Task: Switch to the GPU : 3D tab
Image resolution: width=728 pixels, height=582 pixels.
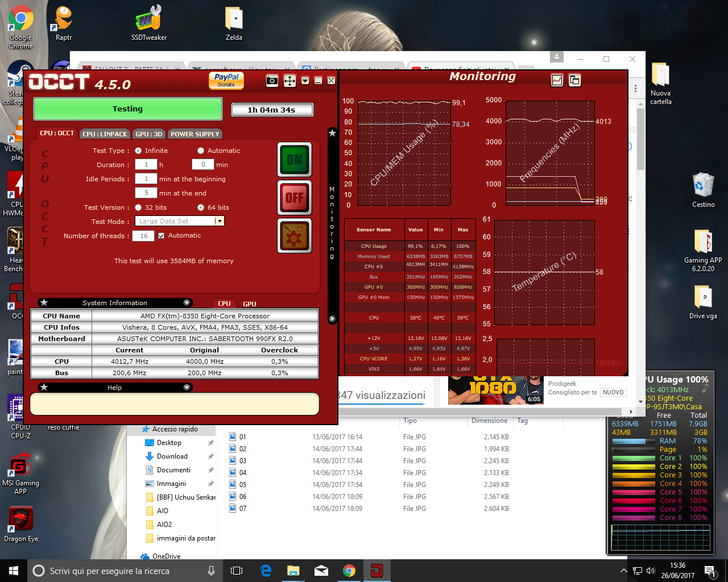Action: pos(149,134)
